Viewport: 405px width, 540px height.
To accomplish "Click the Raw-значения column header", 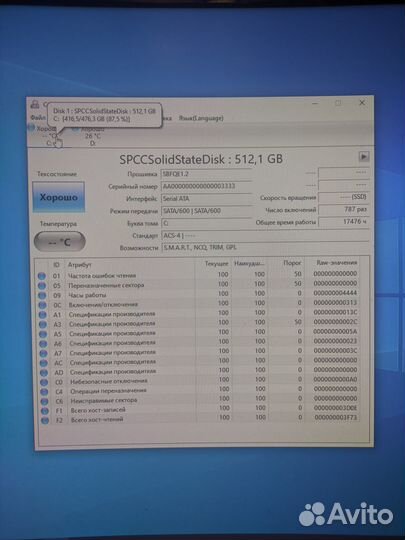I will (x=336, y=262).
